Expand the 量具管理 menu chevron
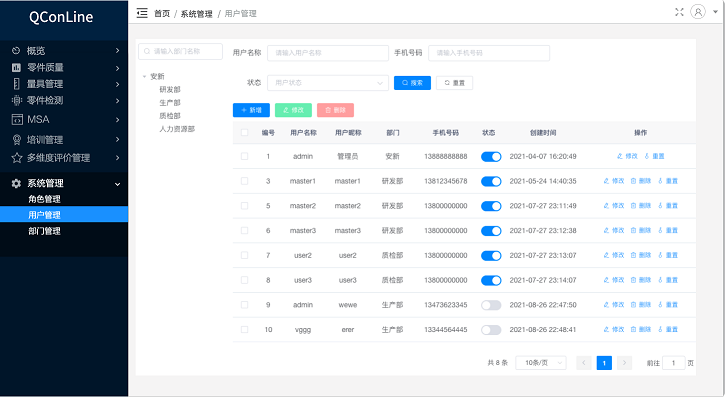The image size is (725, 399). click(117, 84)
